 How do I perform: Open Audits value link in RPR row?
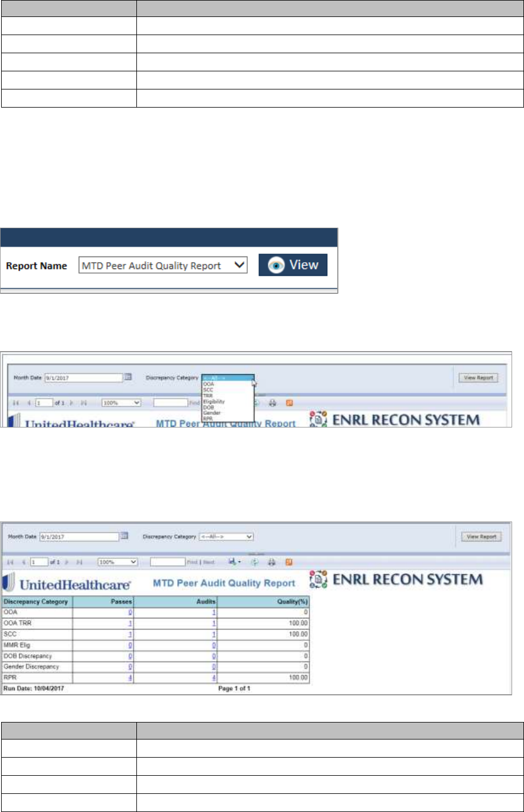pyautogui.click(x=214, y=677)
